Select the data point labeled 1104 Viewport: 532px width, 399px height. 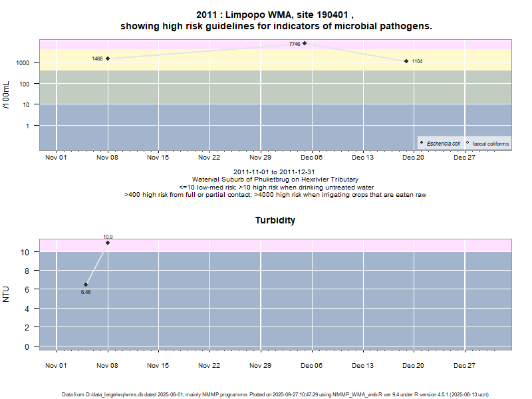coord(406,61)
